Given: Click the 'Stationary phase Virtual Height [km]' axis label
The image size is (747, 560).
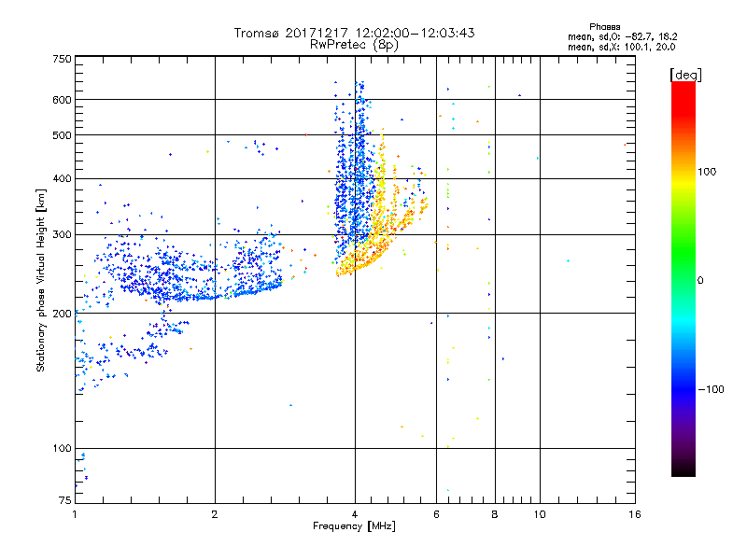Looking at the screenshot, I should point(40,281).
